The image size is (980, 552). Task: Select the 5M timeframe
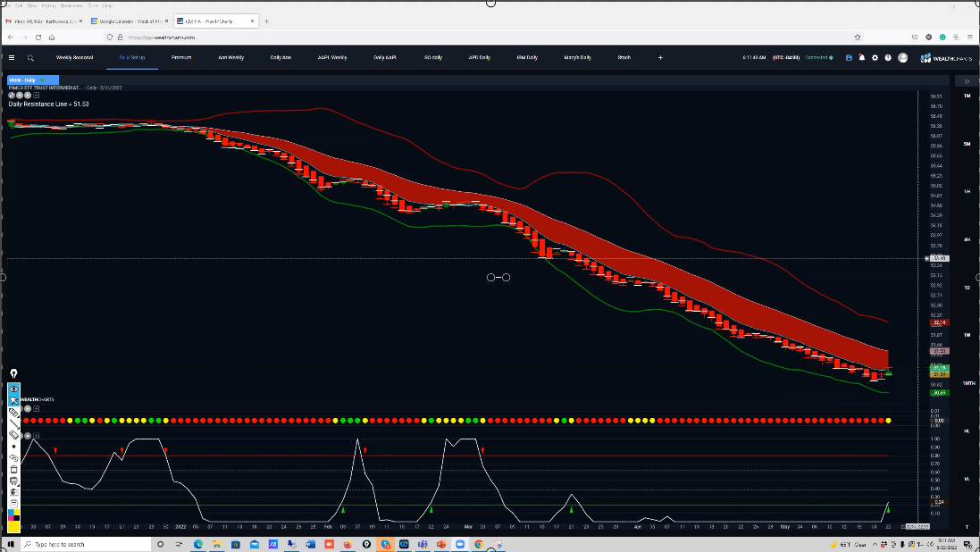967,144
